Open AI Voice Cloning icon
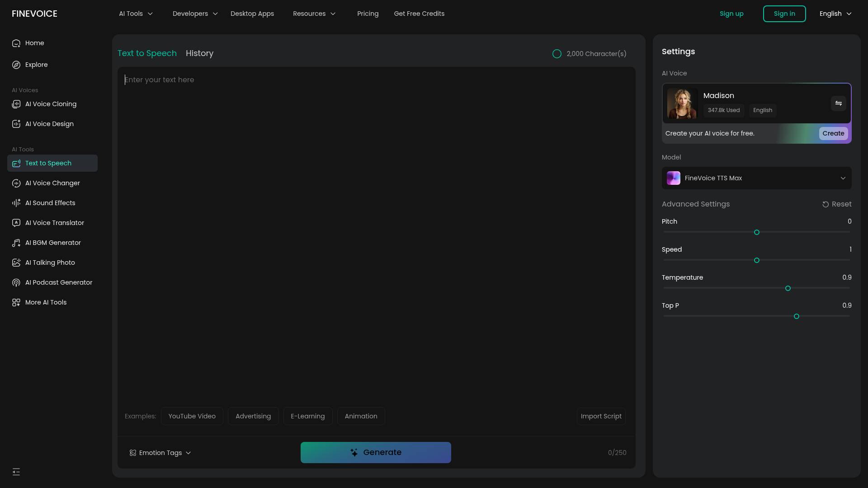 tap(16, 104)
